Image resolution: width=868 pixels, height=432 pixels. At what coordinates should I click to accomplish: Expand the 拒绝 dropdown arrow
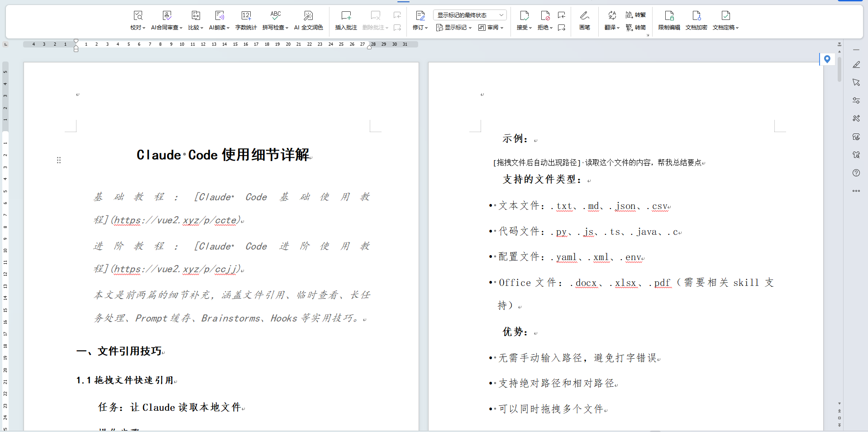pos(551,28)
